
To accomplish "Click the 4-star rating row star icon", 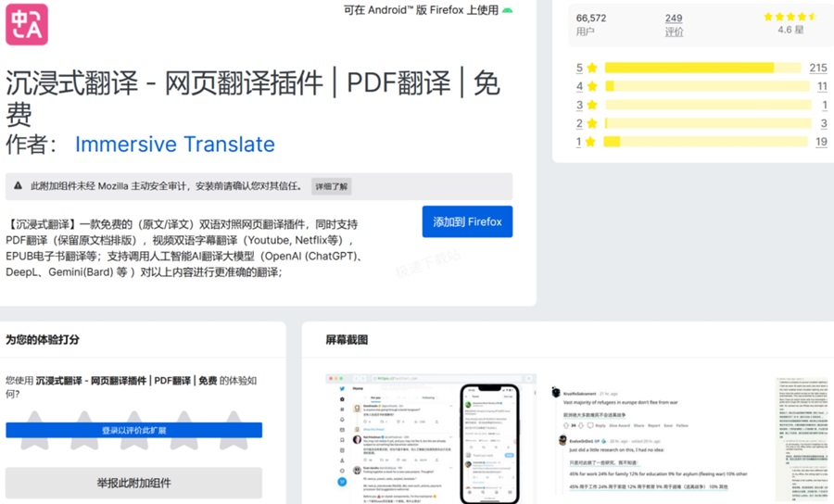I will tap(592, 86).
